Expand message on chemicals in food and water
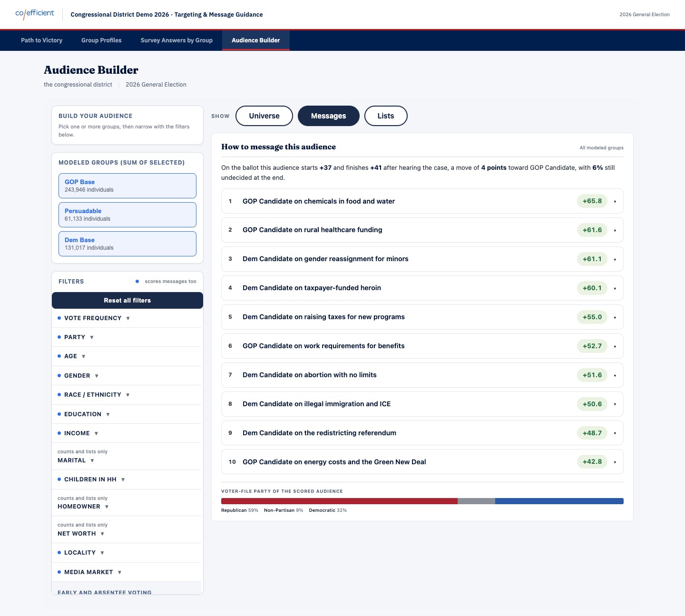The width and height of the screenshot is (685, 616). tap(422, 201)
